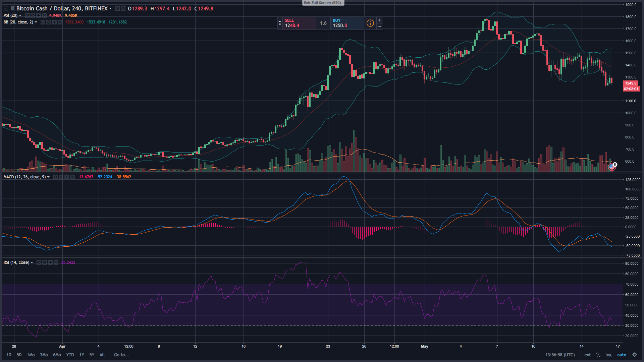Image resolution: width=644 pixels, height=362 pixels.
Task: Toggle auto scale mode
Action: (x=622, y=355)
